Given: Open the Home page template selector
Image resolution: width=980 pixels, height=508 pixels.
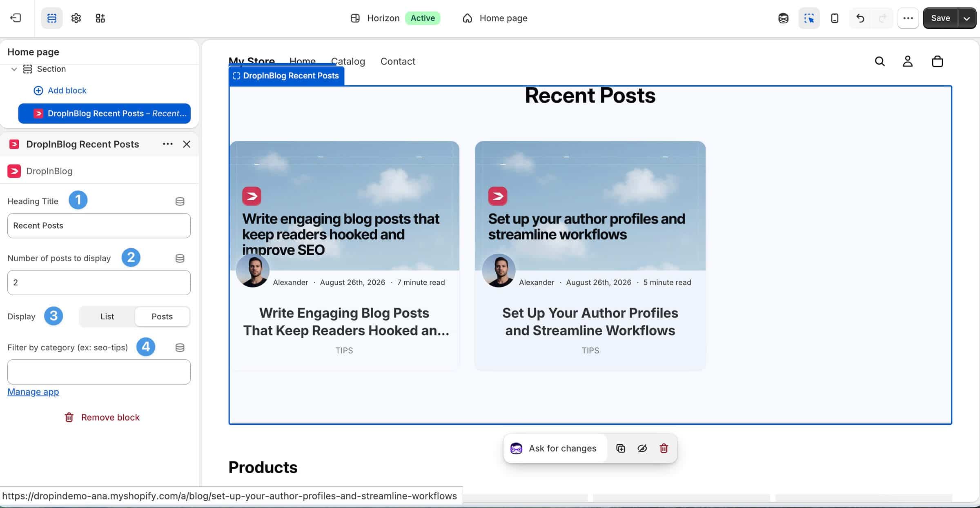Looking at the screenshot, I should coord(495,18).
